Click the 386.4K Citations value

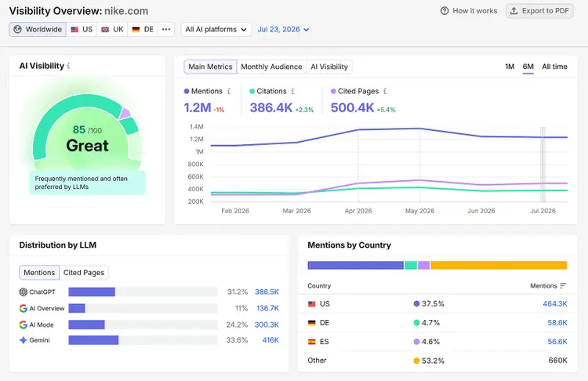tap(271, 107)
